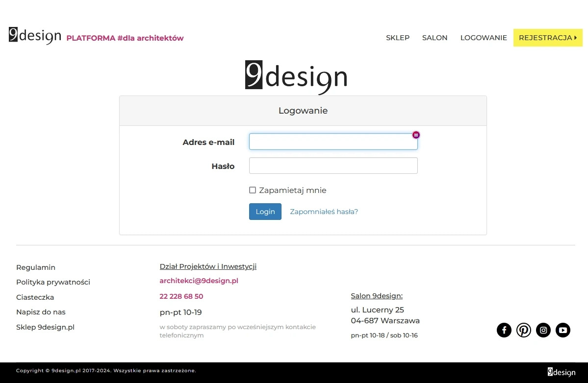
Task: Click the 9design logo in the footer bar
Action: tap(561, 372)
